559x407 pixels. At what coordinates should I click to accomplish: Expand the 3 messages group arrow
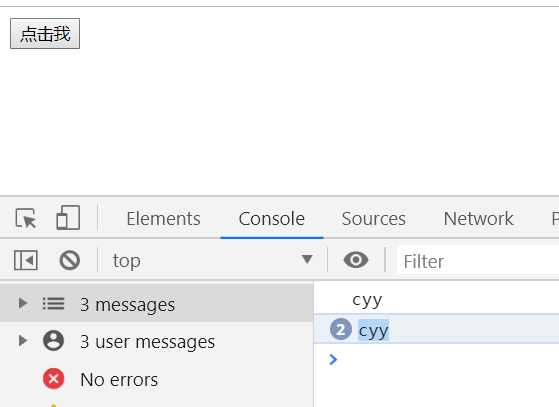[23, 303]
